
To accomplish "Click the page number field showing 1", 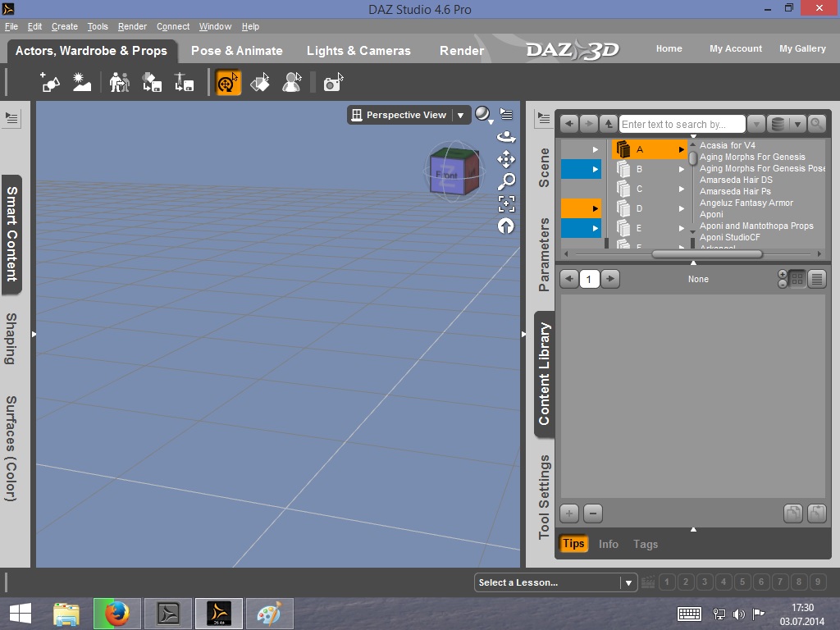I will [589, 279].
